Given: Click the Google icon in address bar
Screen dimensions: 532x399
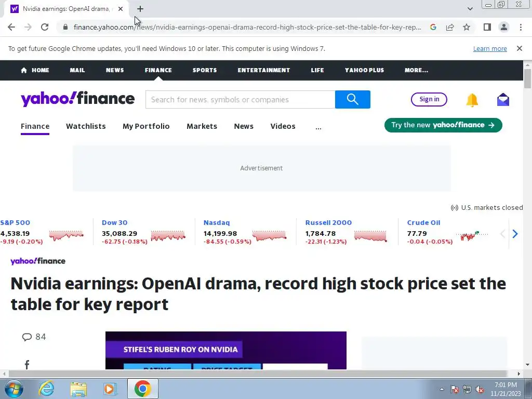Looking at the screenshot, I should point(433,27).
